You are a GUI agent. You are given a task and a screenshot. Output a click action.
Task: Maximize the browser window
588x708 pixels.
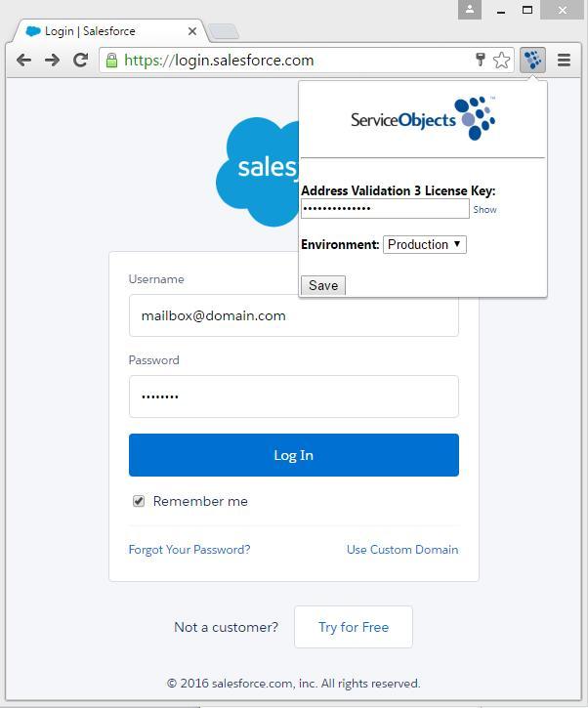[x=527, y=10]
